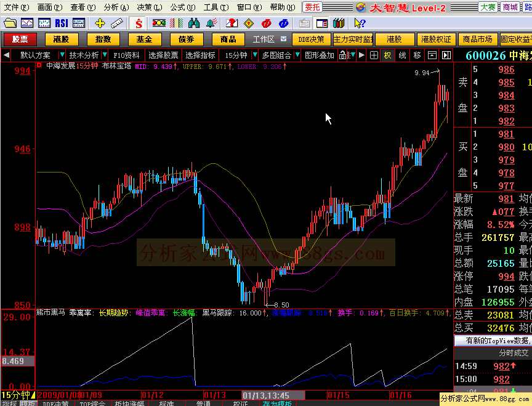The height and width of the screenshot is (406, 532).
Task: Click the 图形叠加 overlay button
Action: (320, 55)
